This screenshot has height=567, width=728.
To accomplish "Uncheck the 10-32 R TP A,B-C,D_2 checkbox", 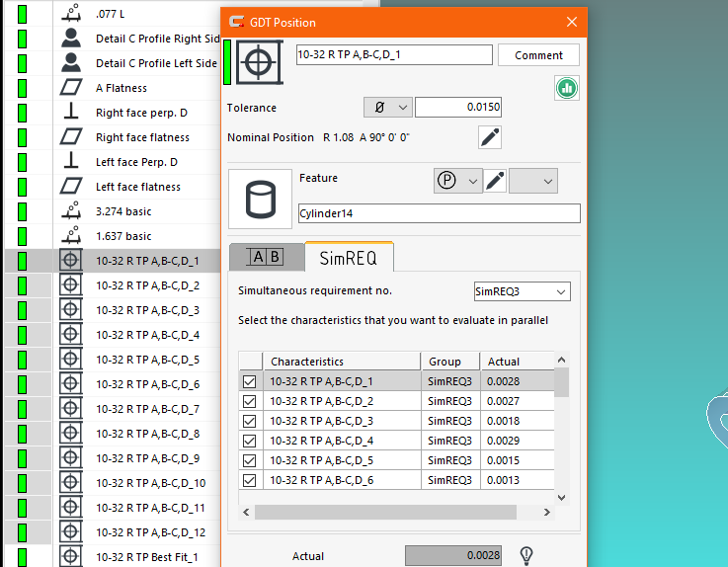I will point(250,401).
